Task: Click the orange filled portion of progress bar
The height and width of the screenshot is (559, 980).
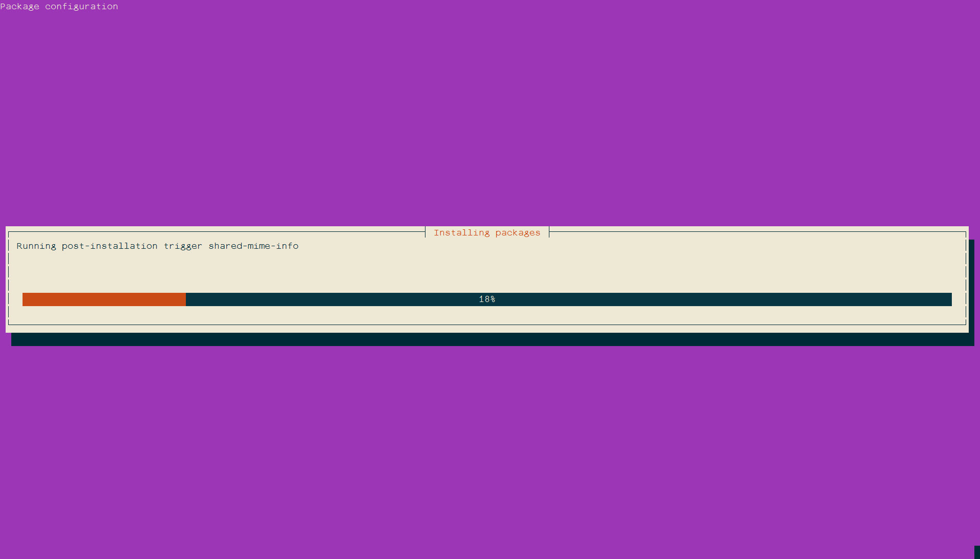Action: [102, 299]
